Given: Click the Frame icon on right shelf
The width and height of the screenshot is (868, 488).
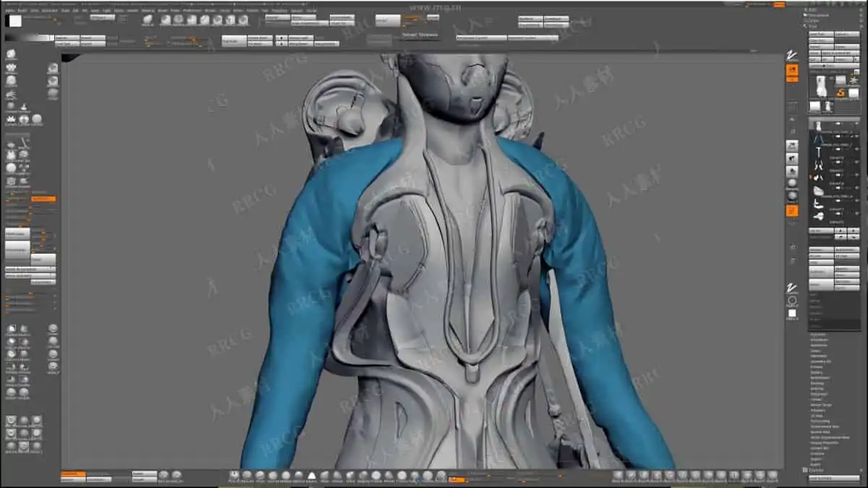Looking at the screenshot, I should tap(792, 146).
